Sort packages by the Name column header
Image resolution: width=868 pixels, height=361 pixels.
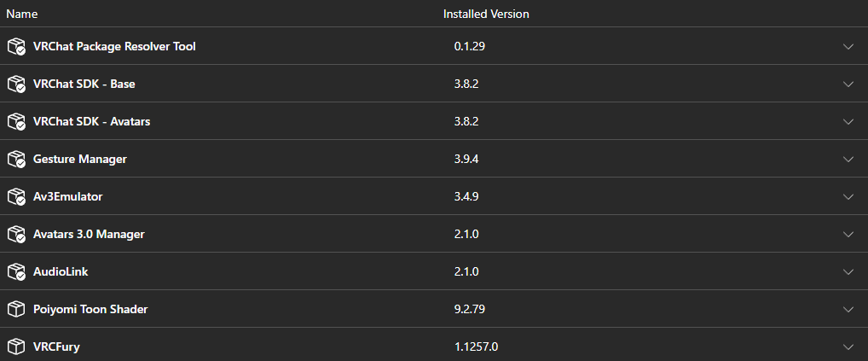(21, 15)
